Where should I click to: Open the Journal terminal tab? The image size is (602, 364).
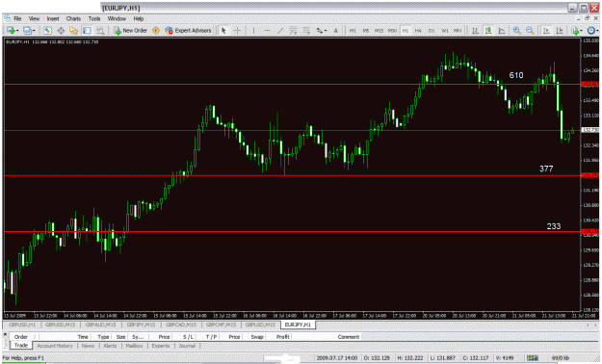[187, 346]
